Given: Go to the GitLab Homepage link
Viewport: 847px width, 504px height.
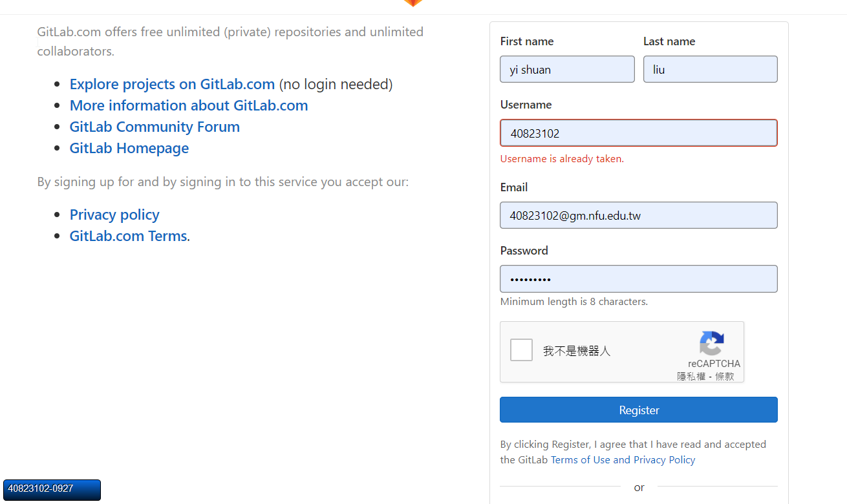Looking at the screenshot, I should pos(129,148).
